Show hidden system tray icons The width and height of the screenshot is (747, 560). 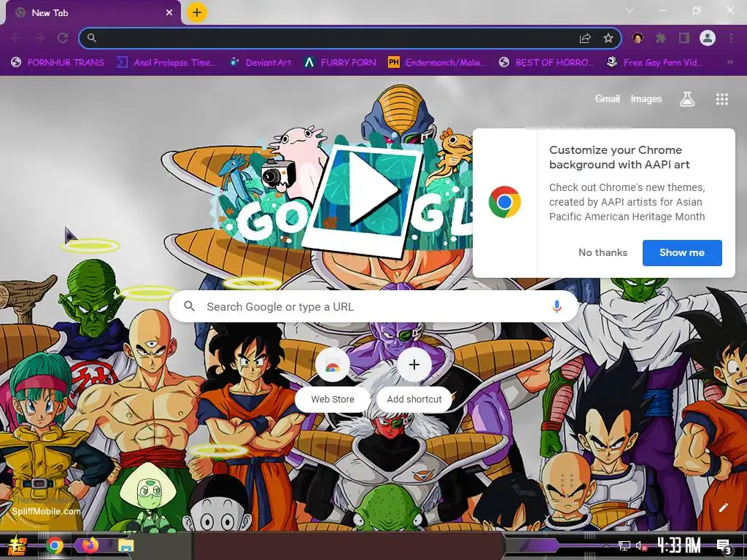click(606, 545)
